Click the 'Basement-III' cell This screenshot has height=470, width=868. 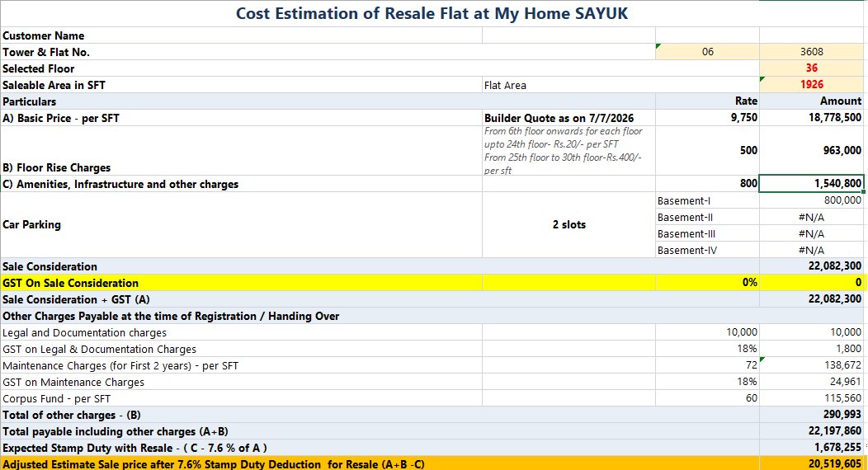707,234
